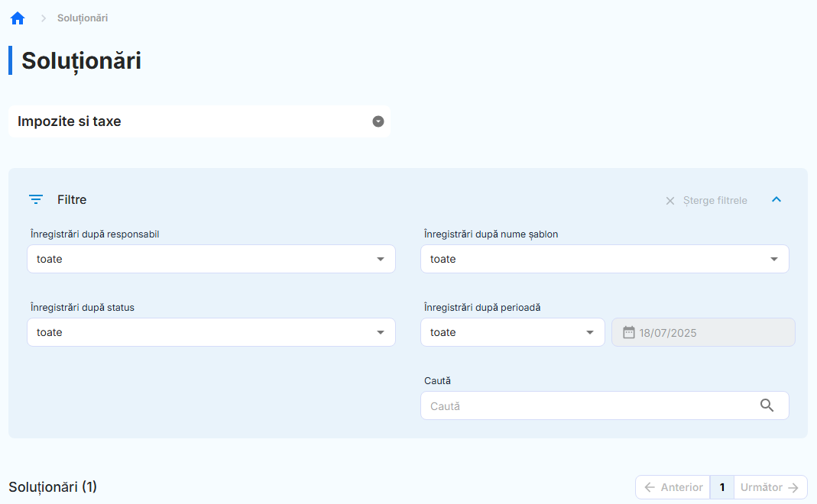
Task: Click into the Caută search field
Action: (x=588, y=406)
